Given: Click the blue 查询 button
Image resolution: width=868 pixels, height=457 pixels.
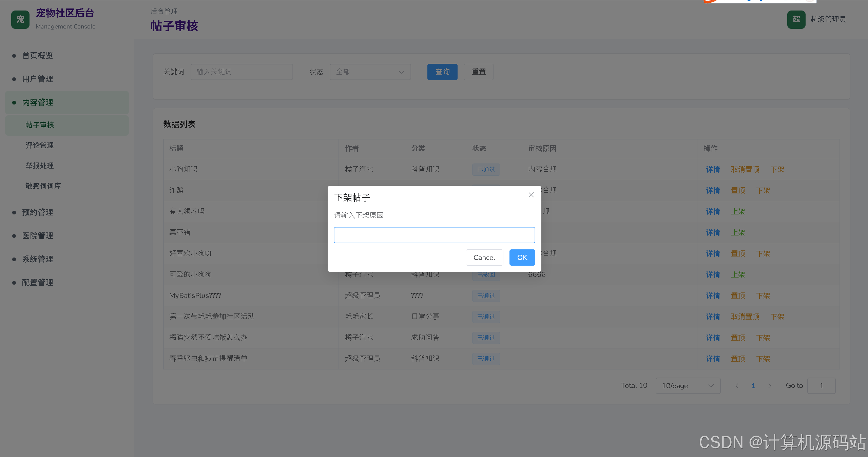Looking at the screenshot, I should pyautogui.click(x=442, y=72).
